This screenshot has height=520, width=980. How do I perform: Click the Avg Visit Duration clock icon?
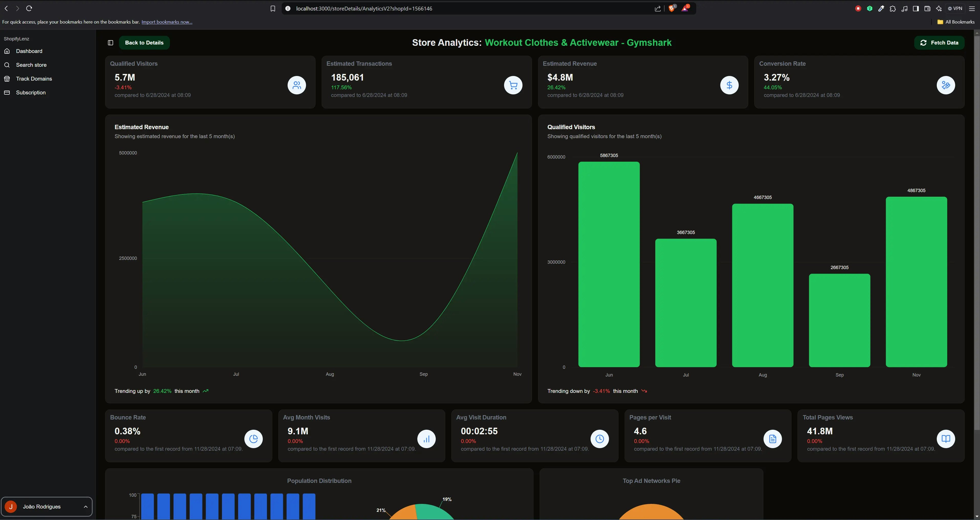(x=600, y=439)
